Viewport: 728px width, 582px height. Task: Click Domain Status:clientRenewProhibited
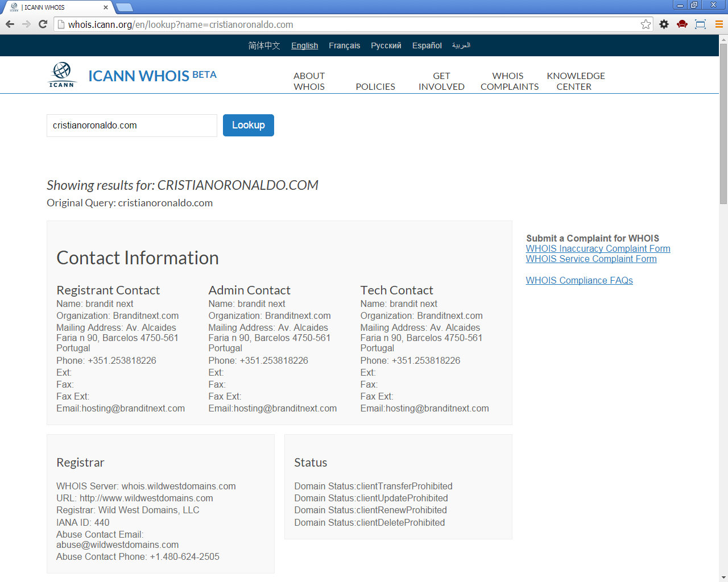coord(370,510)
